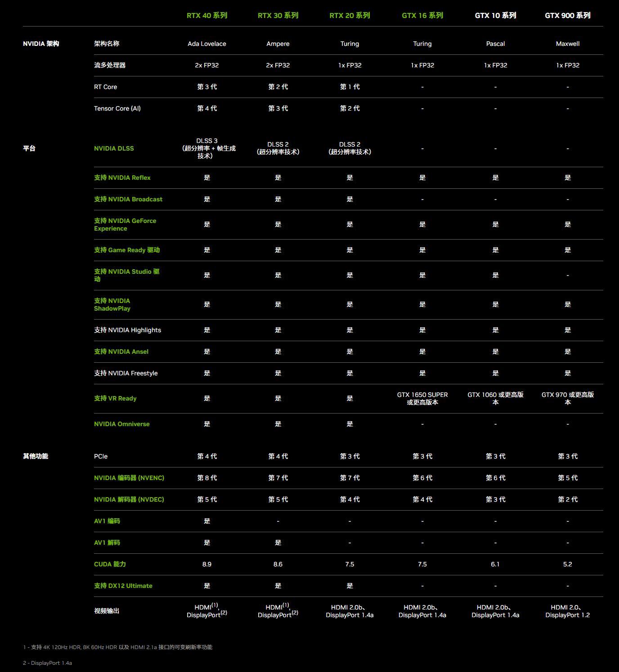The width and height of the screenshot is (619, 672).
Task: Click the RT Core row label
Action: point(105,87)
